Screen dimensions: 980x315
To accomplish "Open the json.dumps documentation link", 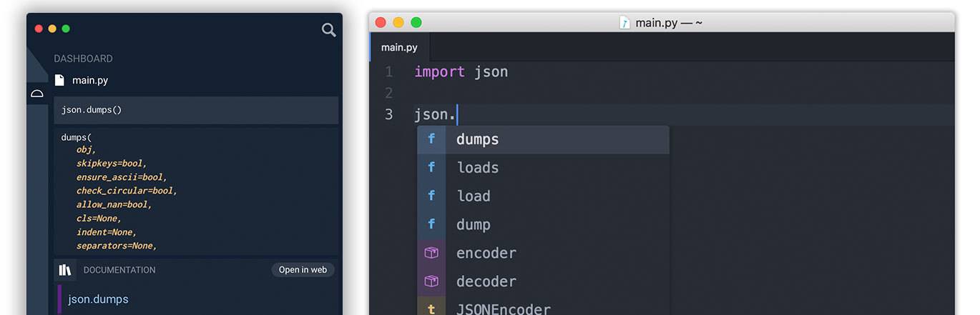I will point(98,299).
